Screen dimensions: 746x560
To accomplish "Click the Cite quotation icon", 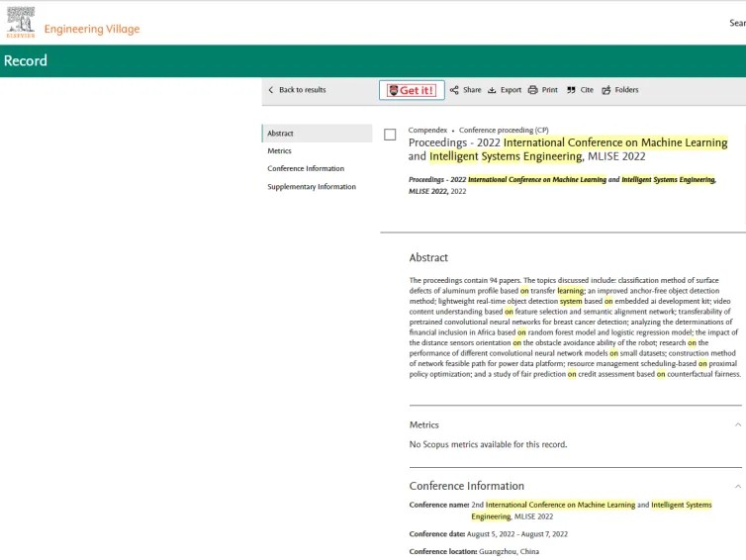I will click(x=571, y=90).
